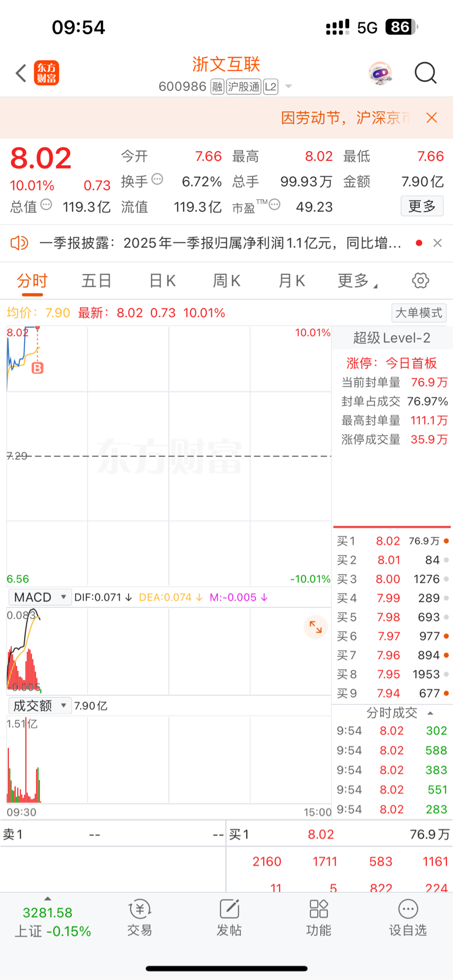Tap the trade row with volume 551
Image resolution: width=453 pixels, height=980 pixels.
pyautogui.click(x=392, y=790)
